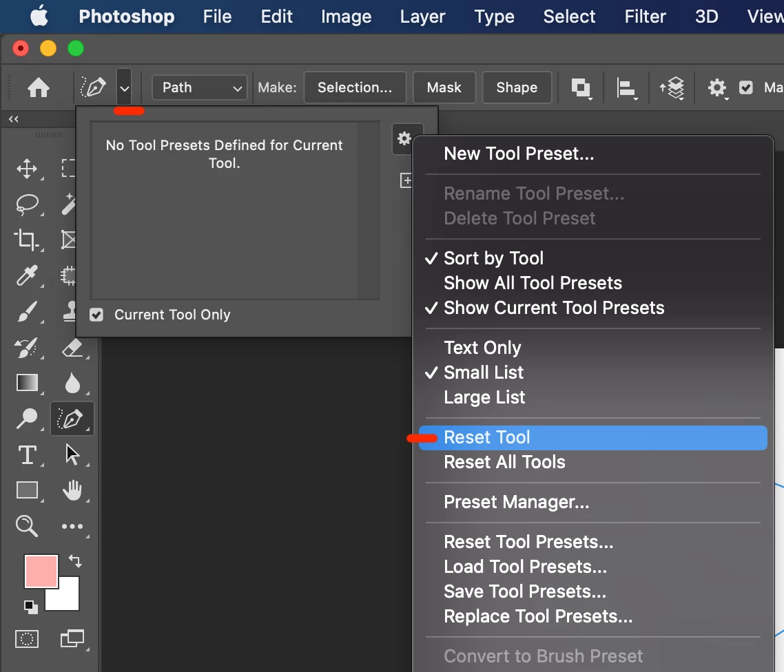Select the Blur tool
Image resolution: width=784 pixels, height=672 pixels.
72,384
